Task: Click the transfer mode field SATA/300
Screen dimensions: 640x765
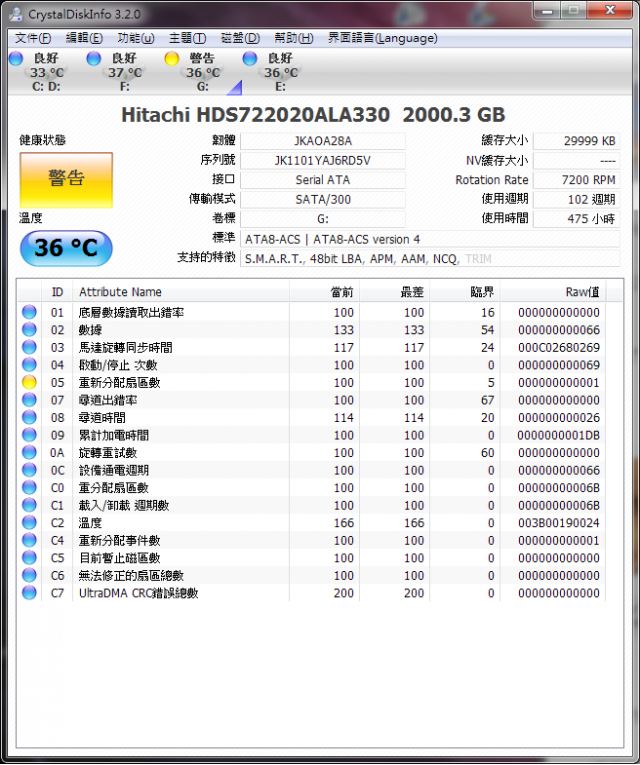Action: click(x=322, y=200)
